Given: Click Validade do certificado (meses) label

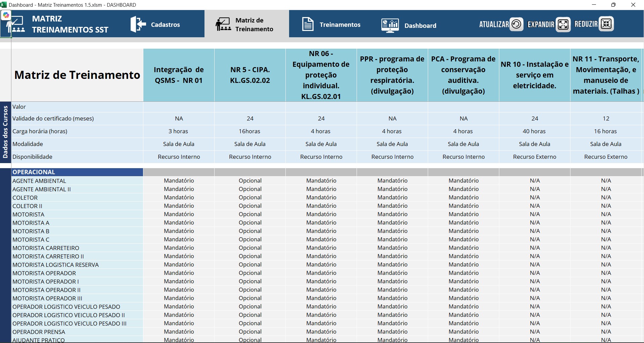Looking at the screenshot, I should (x=53, y=118).
